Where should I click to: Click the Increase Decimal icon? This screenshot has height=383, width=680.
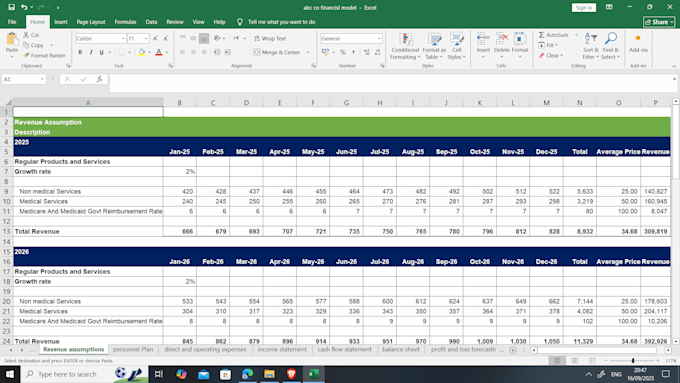click(x=366, y=52)
